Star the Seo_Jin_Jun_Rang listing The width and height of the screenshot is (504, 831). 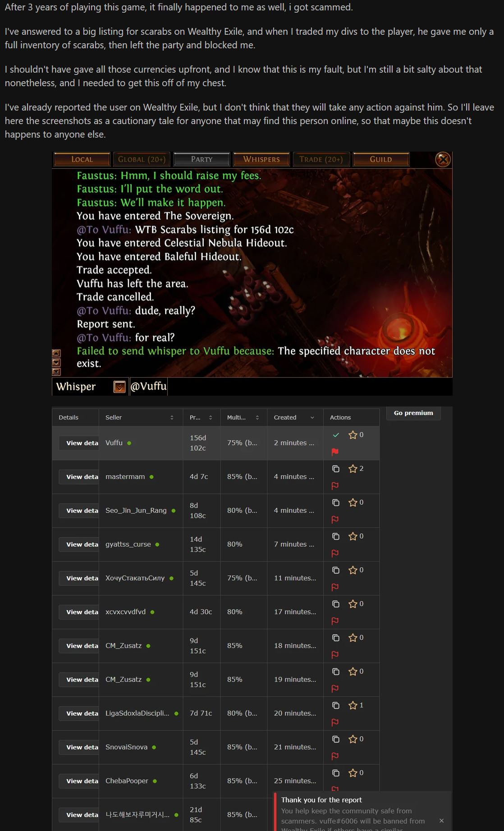click(353, 503)
